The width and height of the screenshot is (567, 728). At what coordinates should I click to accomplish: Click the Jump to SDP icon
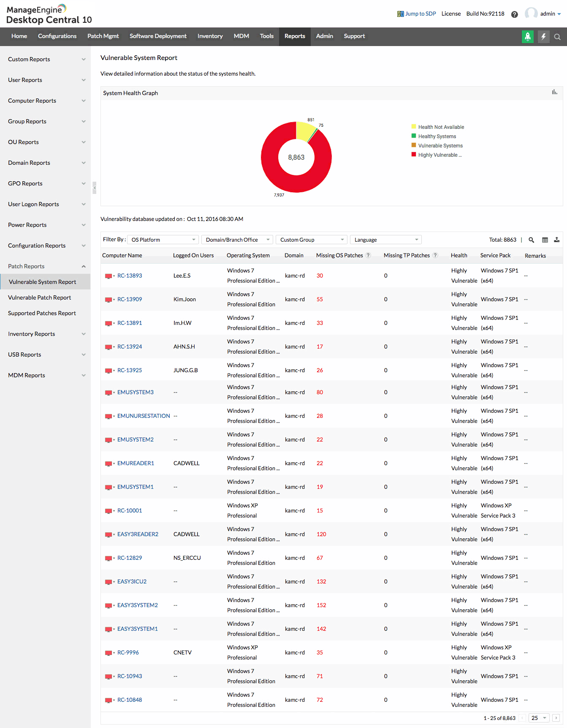click(x=400, y=14)
